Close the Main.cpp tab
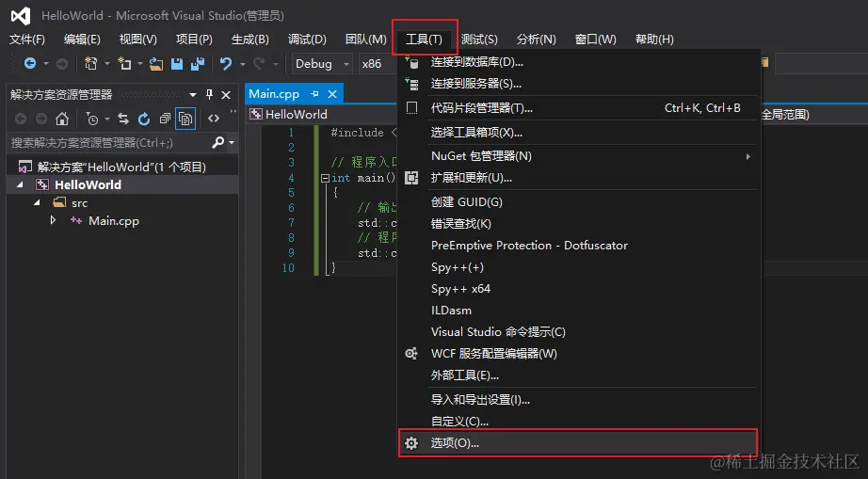This screenshot has width=868, height=479. (332, 94)
